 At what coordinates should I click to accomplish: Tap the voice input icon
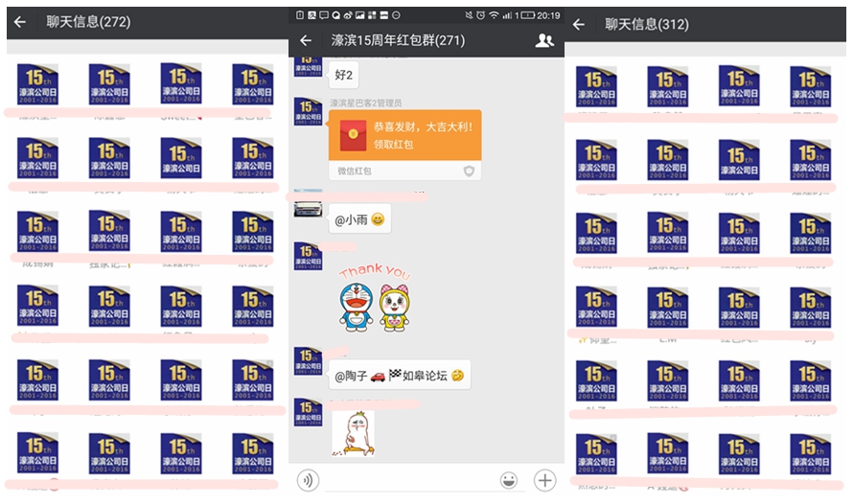point(308,481)
